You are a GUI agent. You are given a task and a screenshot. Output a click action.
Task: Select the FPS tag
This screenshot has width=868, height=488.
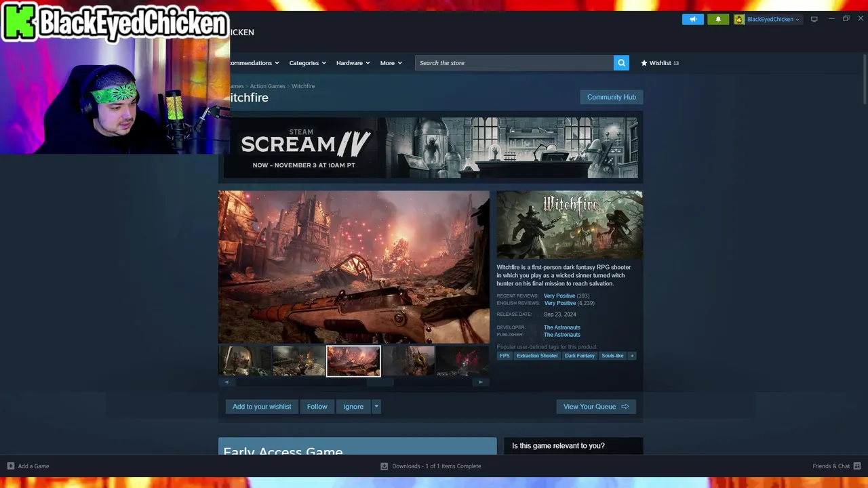click(x=505, y=356)
